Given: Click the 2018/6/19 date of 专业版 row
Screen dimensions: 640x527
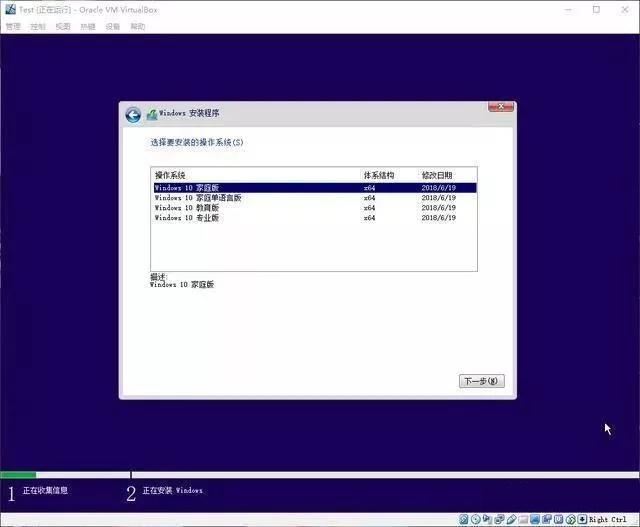Looking at the screenshot, I should click(438, 218).
